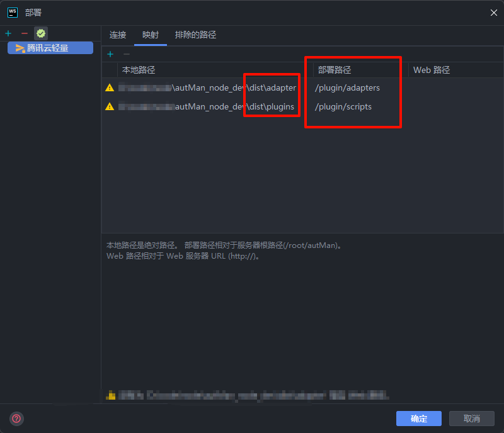This screenshot has height=433, width=504.
Task: Cancel the dialog with 取消 button
Action: pos(472,419)
